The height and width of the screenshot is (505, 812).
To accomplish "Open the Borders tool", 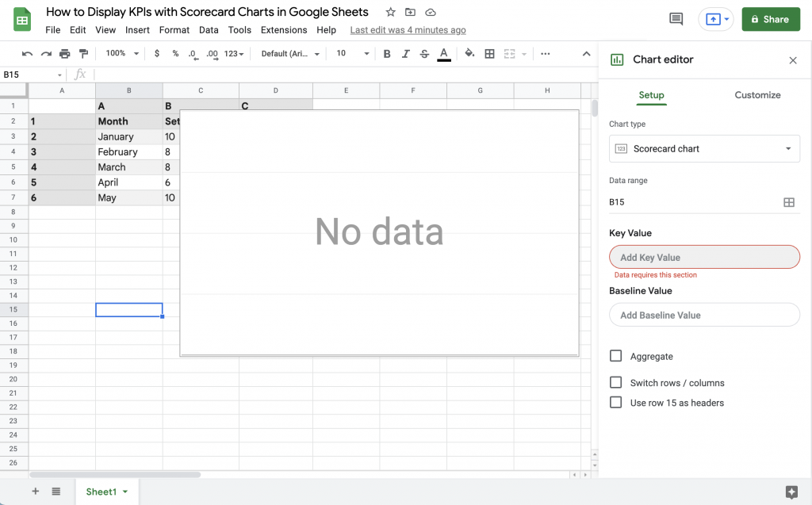I will click(x=489, y=53).
